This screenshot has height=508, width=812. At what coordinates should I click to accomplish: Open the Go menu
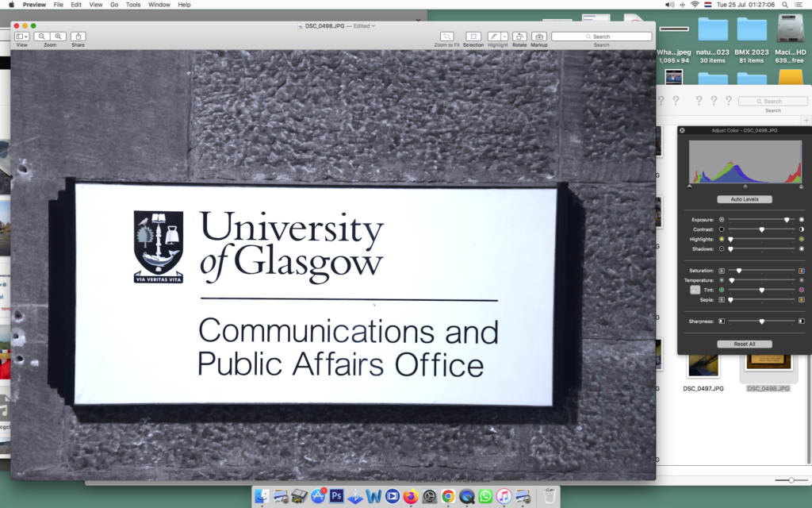(x=114, y=5)
